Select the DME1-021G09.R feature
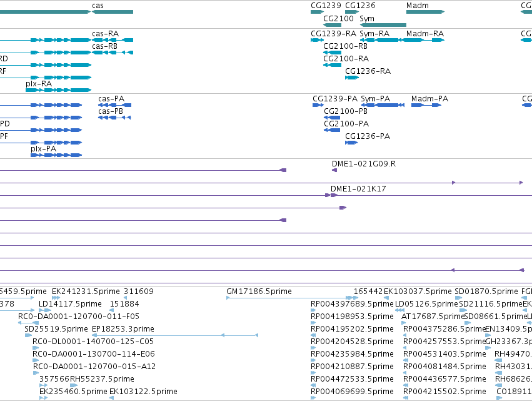The image size is (532, 401). tap(334, 170)
